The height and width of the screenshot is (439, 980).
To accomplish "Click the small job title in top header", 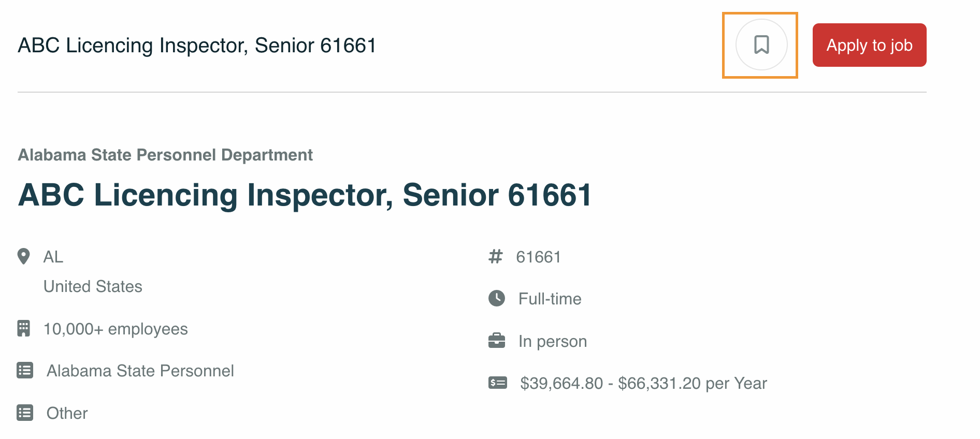I will [197, 46].
